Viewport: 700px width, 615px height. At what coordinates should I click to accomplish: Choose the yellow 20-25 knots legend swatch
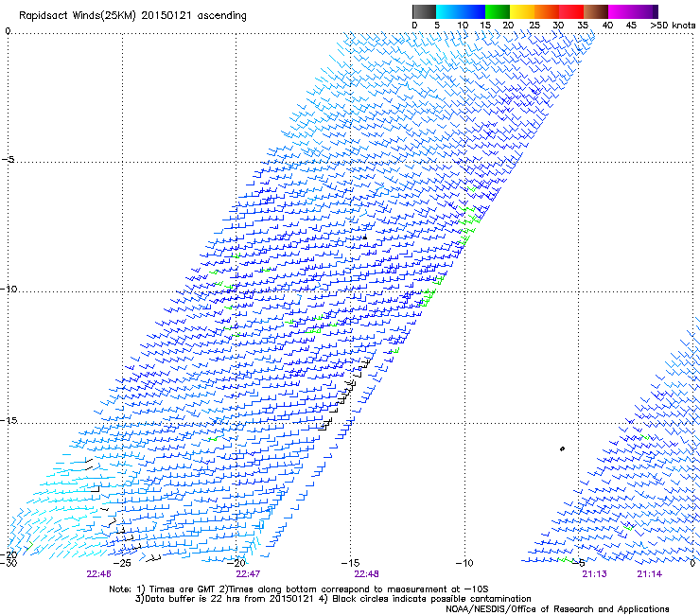(x=522, y=11)
